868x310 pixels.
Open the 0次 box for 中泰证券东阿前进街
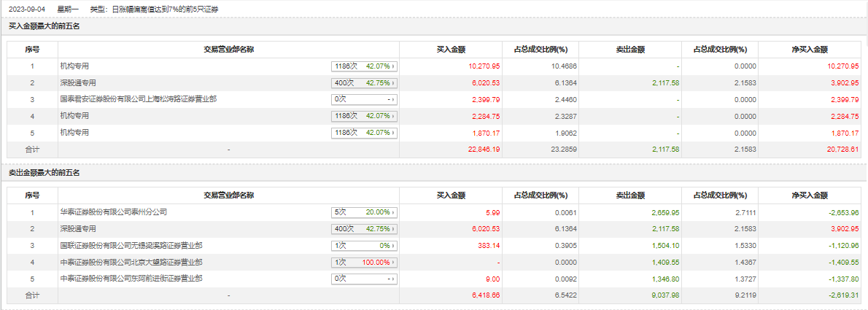(x=365, y=279)
